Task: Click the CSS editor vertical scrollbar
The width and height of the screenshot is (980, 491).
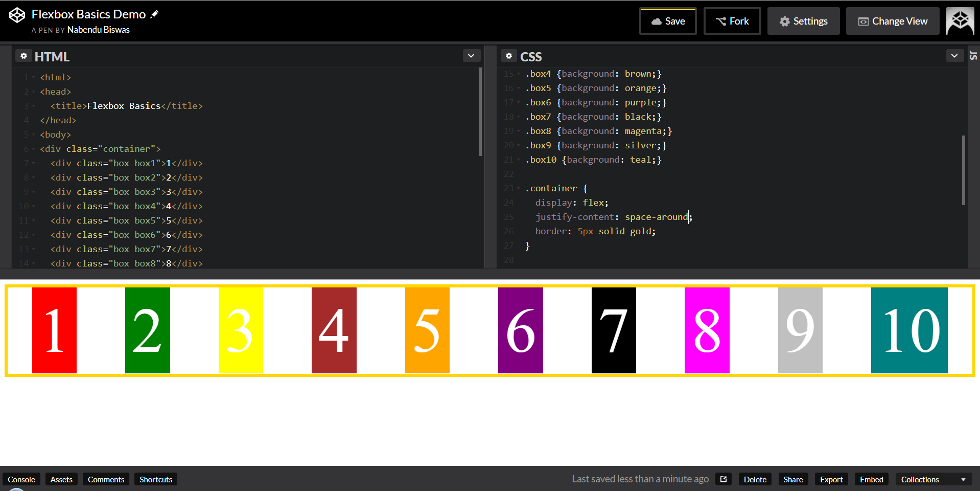Action: point(964,170)
